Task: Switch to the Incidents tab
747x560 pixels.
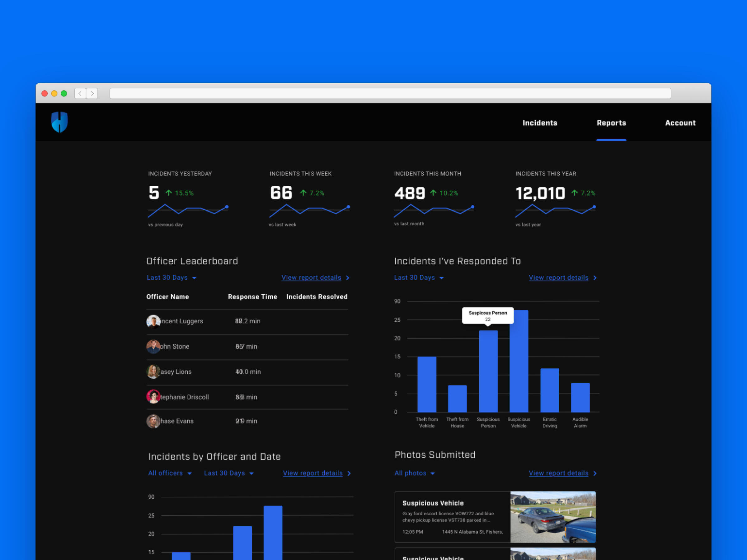Action: point(540,123)
